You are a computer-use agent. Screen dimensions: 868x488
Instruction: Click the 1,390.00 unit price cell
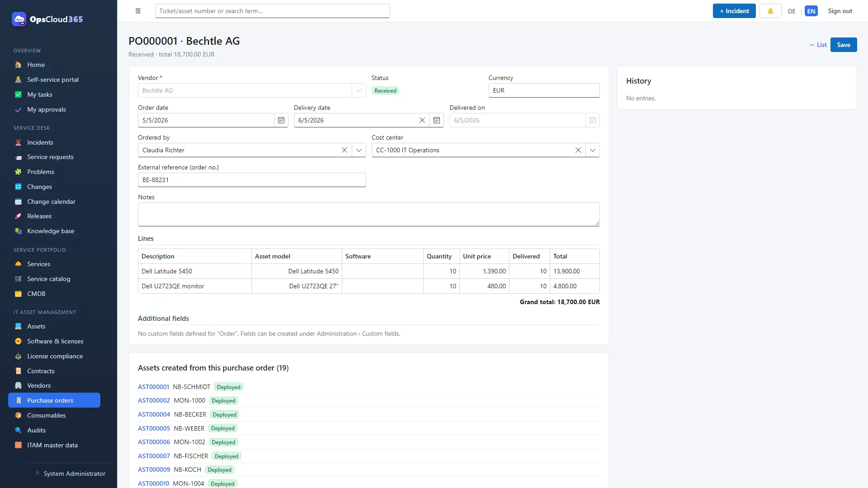pyautogui.click(x=484, y=271)
